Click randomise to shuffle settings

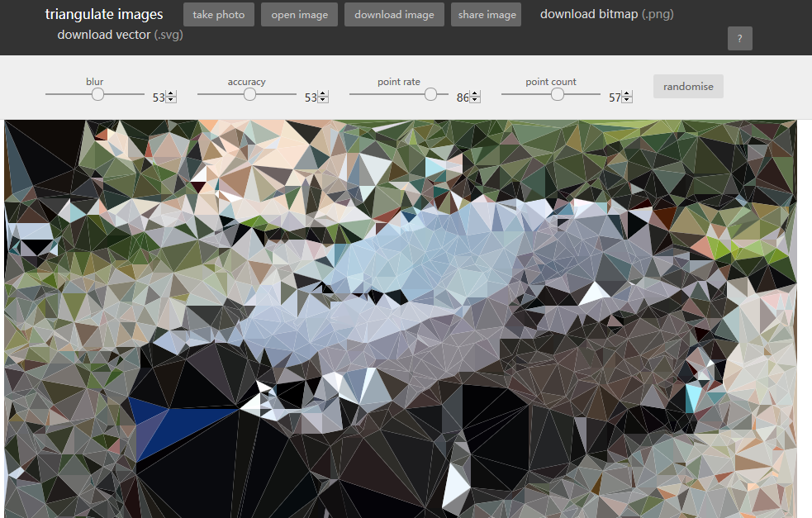[x=688, y=86]
